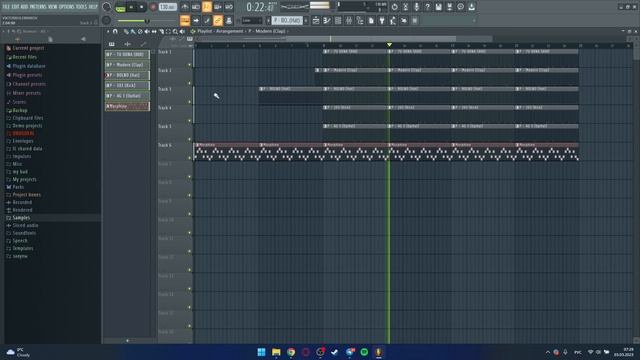Show audio clips in the picker panel
Viewport: 640px width, 360px height.
point(127,44)
